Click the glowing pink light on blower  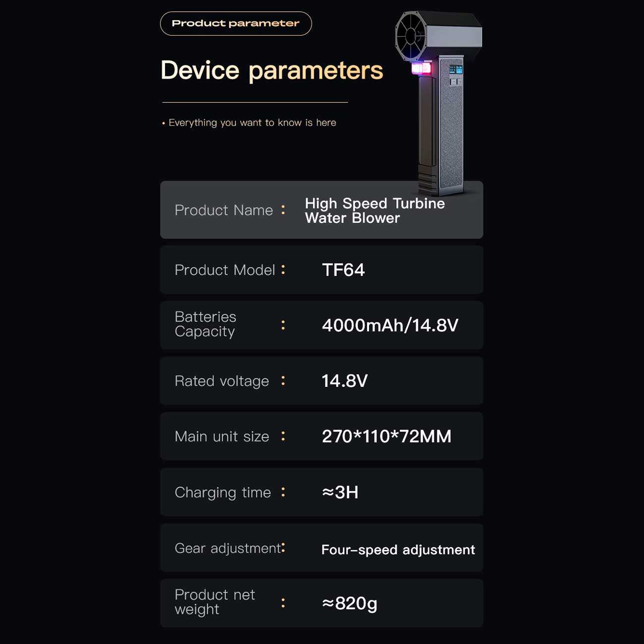click(422, 68)
